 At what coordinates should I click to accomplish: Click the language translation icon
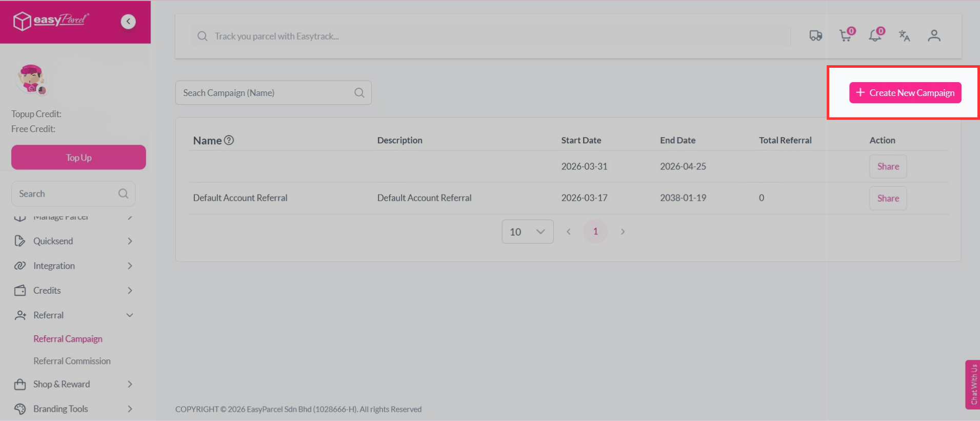(904, 36)
